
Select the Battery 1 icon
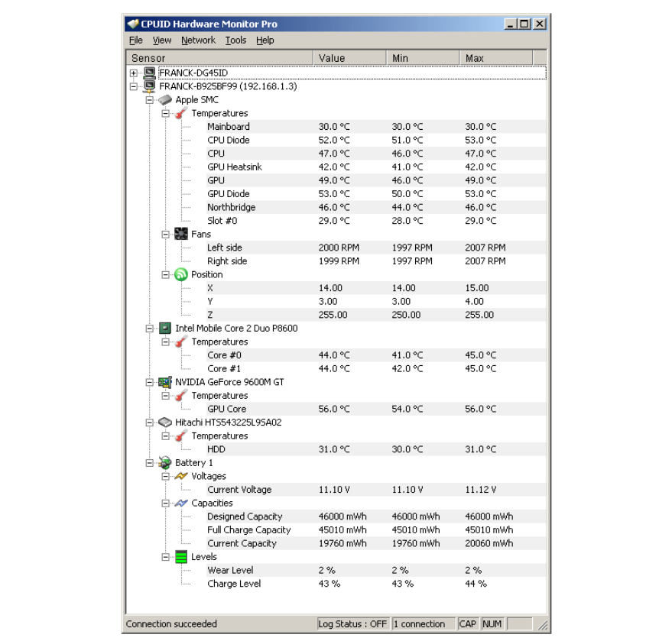(x=166, y=462)
